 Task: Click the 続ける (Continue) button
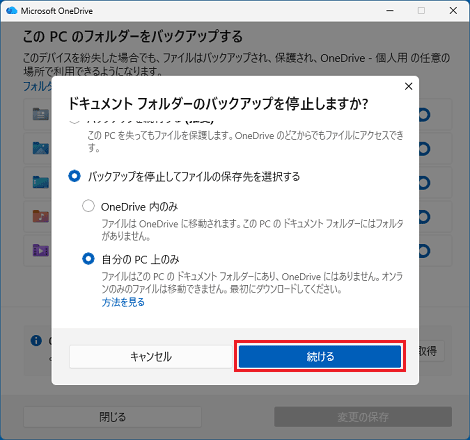tap(320, 356)
